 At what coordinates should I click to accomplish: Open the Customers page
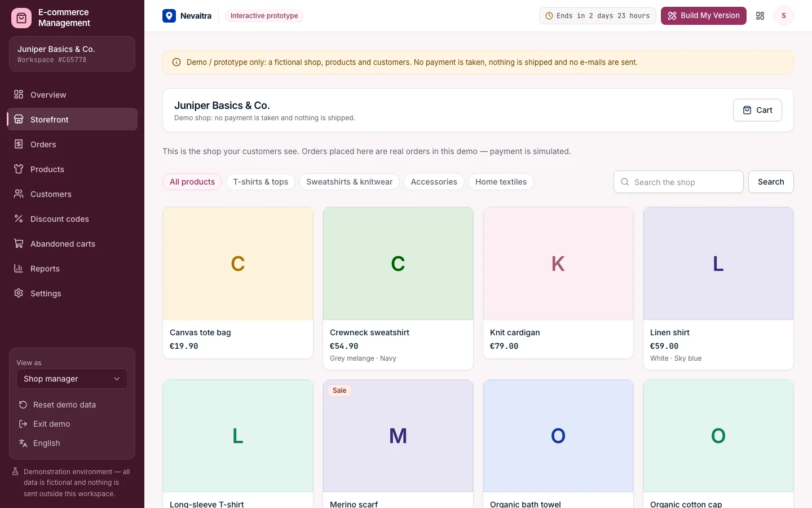tap(72, 194)
